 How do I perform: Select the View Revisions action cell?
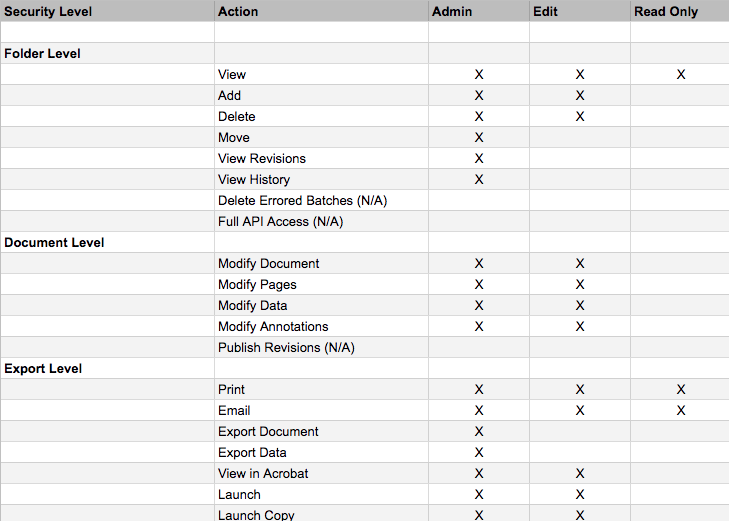[262, 158]
